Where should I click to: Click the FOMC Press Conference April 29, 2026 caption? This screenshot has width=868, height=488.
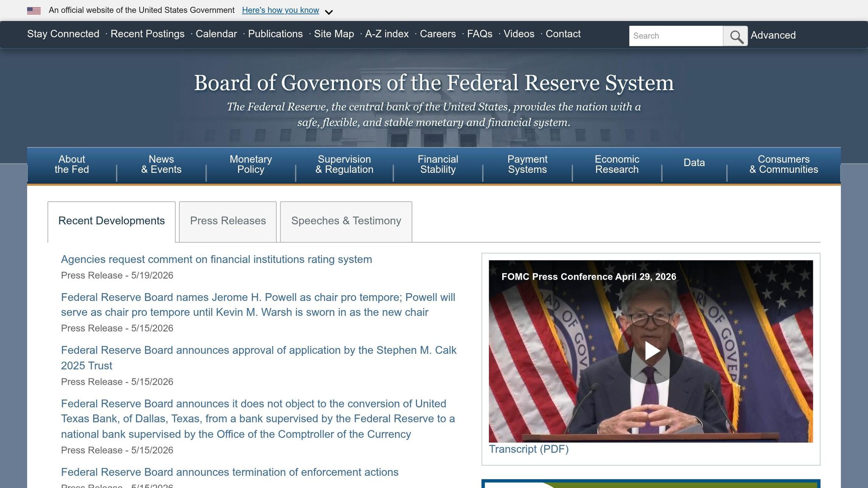[x=589, y=277]
